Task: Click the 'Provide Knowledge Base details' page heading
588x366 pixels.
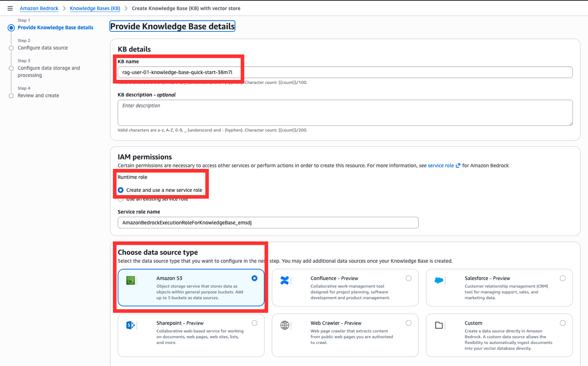Action: click(172, 26)
